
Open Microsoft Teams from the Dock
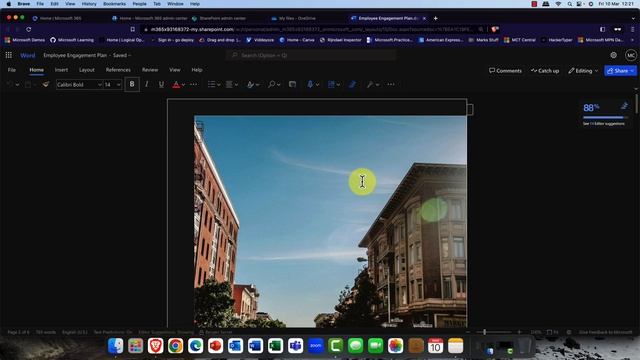pos(296,346)
